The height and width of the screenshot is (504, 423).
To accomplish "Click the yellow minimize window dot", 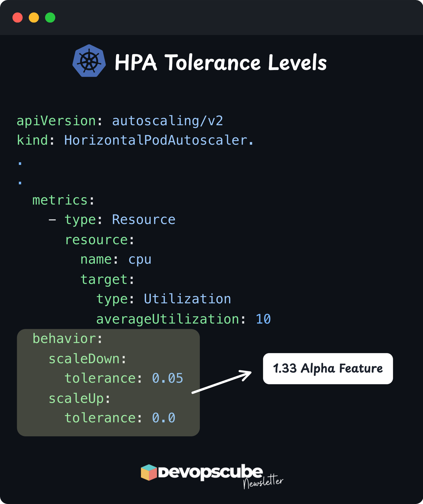I will tap(34, 18).
